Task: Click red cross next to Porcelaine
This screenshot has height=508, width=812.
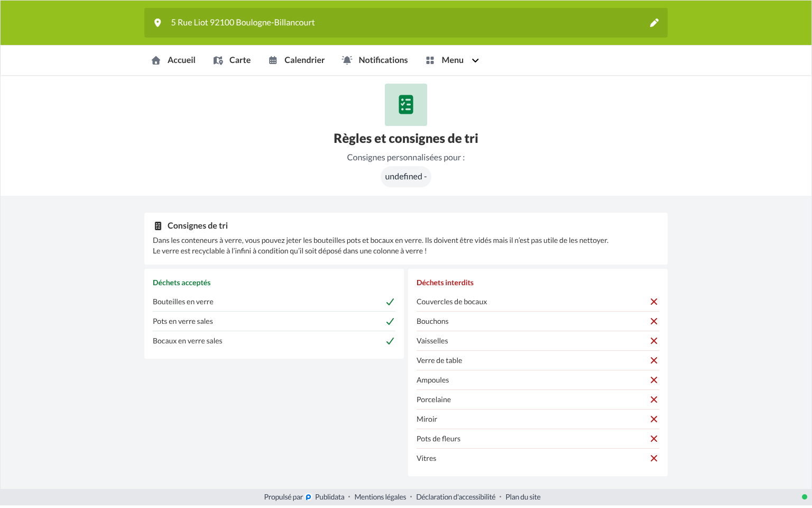Action: click(654, 400)
